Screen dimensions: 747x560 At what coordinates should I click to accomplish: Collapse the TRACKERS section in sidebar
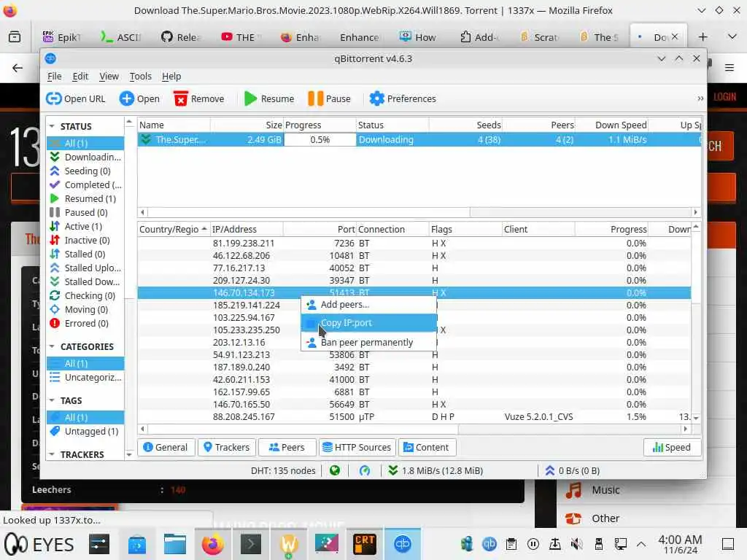click(52, 455)
